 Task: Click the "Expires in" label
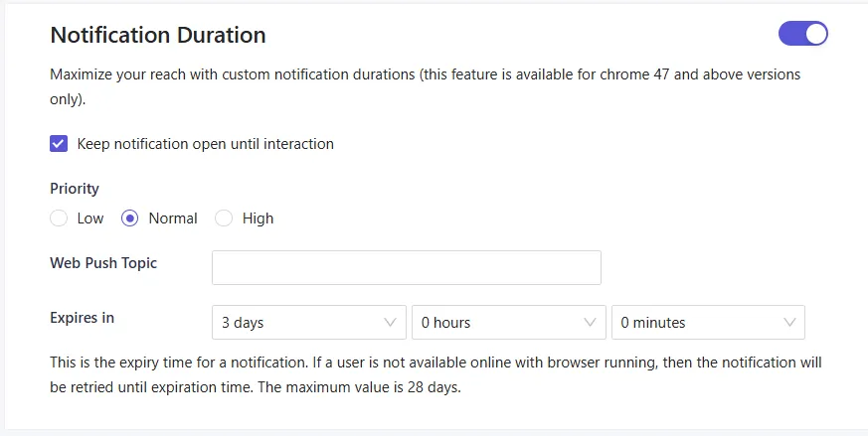pos(82,318)
